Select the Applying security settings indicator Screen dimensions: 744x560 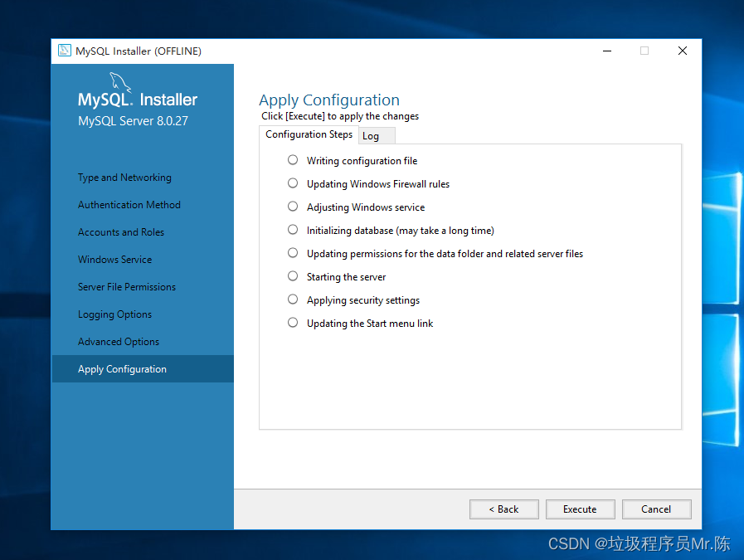pyautogui.click(x=293, y=299)
